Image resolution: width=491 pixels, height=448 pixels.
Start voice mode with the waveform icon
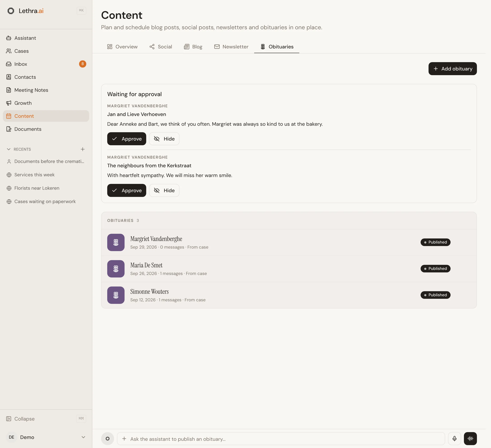(x=470, y=439)
